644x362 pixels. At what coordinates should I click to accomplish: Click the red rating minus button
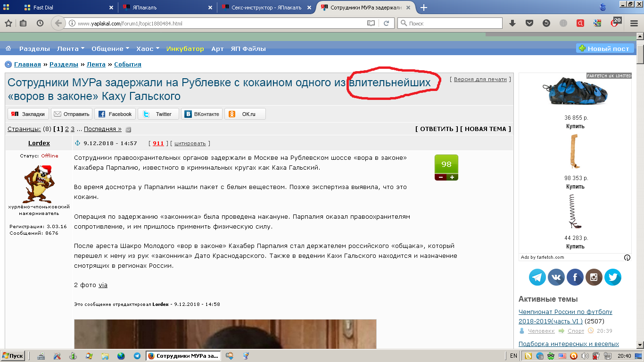click(440, 177)
